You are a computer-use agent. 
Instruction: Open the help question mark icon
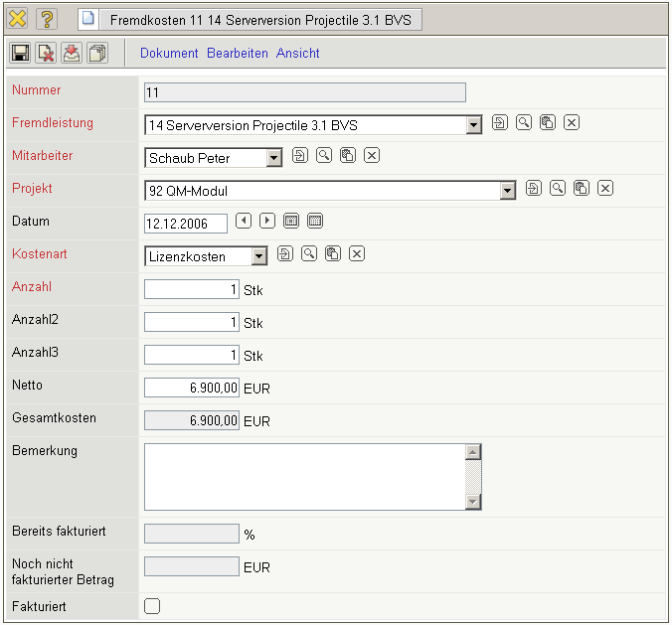[x=47, y=19]
